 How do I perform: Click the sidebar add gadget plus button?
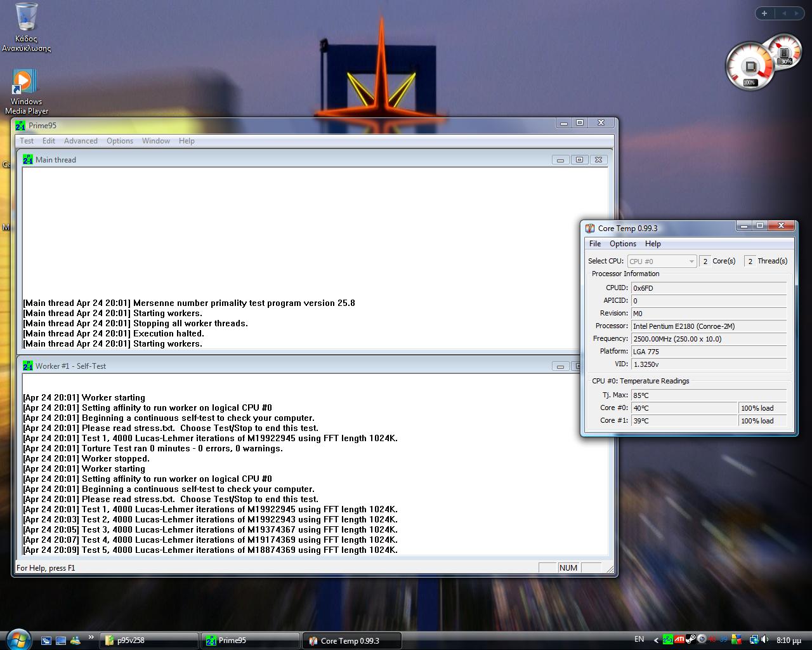point(764,13)
